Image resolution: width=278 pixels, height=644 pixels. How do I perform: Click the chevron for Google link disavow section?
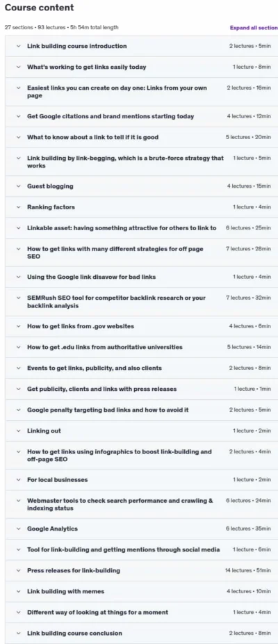tap(18, 277)
